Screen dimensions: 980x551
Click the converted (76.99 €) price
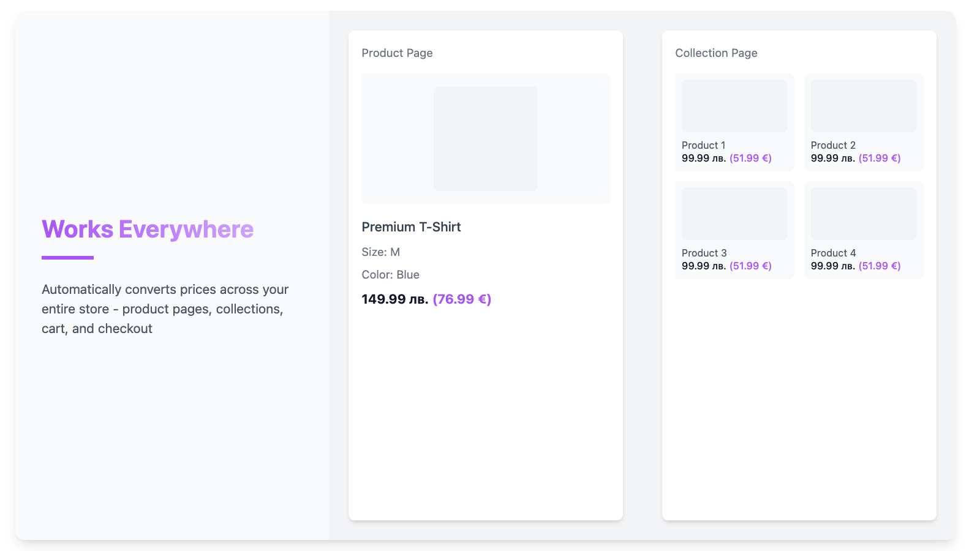(462, 299)
